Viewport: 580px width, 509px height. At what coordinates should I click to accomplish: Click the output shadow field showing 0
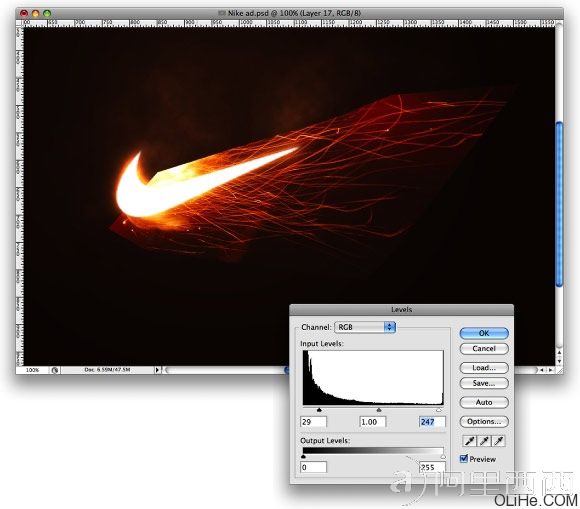(x=314, y=467)
